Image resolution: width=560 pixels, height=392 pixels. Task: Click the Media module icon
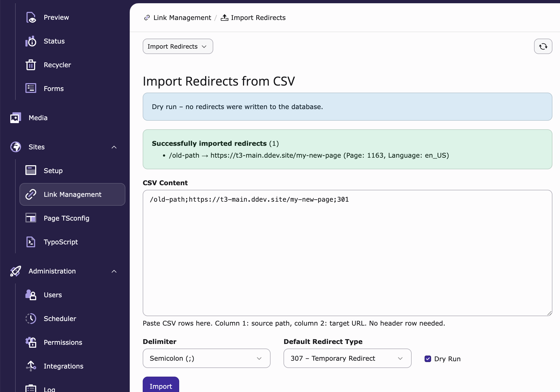pyautogui.click(x=16, y=118)
